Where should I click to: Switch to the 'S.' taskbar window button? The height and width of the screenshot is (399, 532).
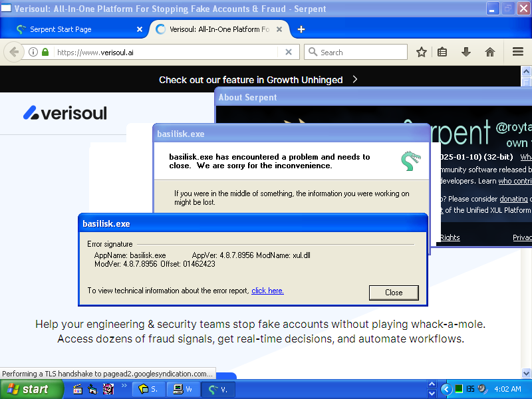[x=148, y=389]
